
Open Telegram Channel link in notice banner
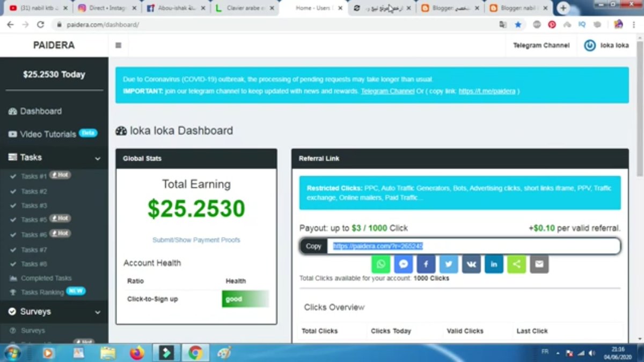click(387, 91)
